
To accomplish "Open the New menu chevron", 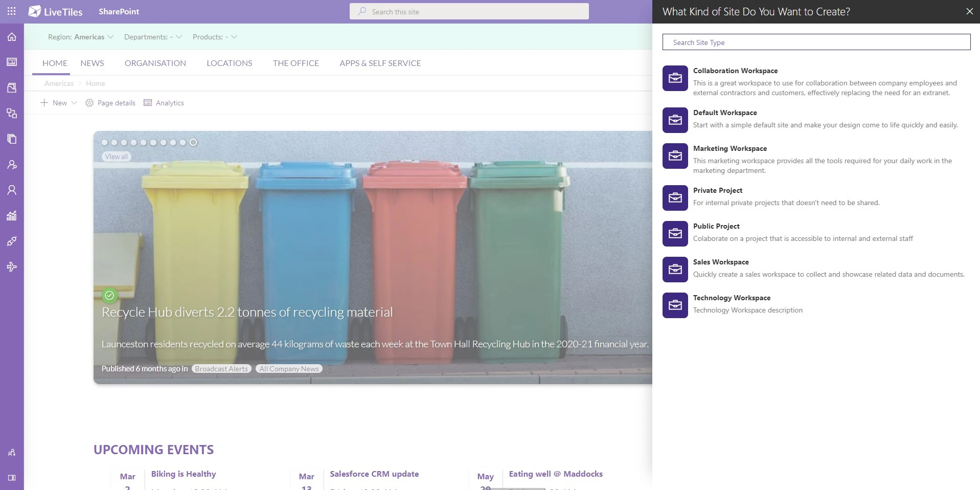I will 74,103.
